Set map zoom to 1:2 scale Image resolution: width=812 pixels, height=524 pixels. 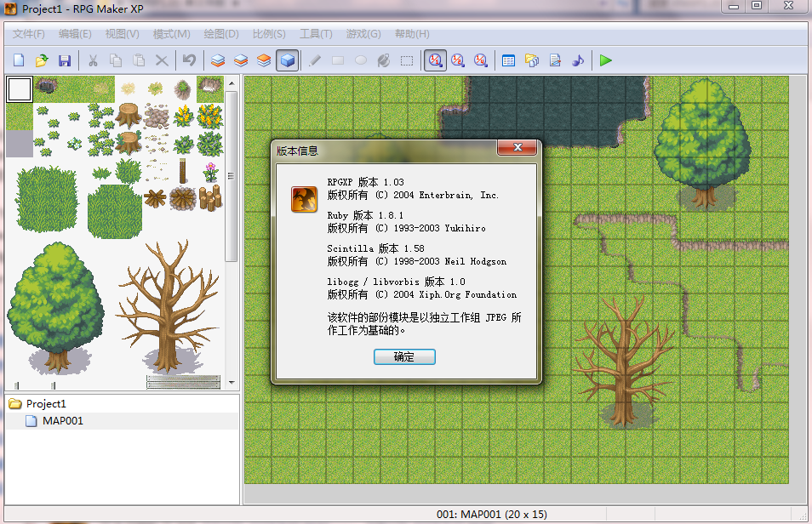point(458,60)
